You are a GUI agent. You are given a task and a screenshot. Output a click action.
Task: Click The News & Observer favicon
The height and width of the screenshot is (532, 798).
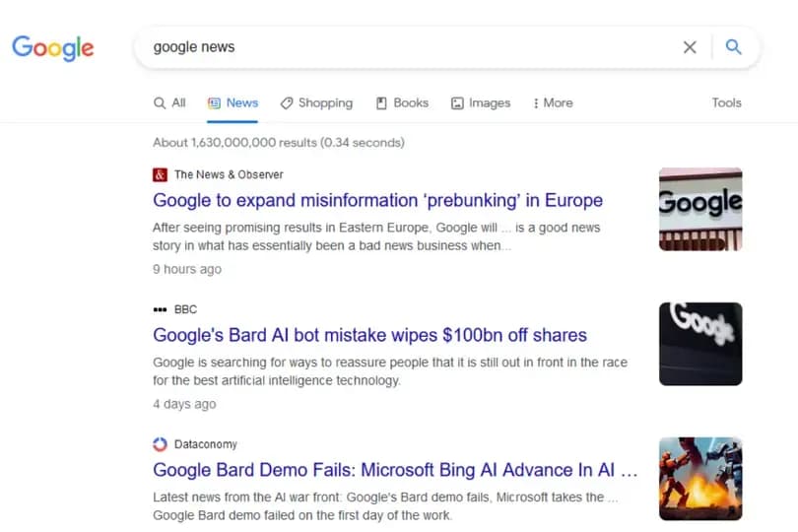pyautogui.click(x=160, y=174)
